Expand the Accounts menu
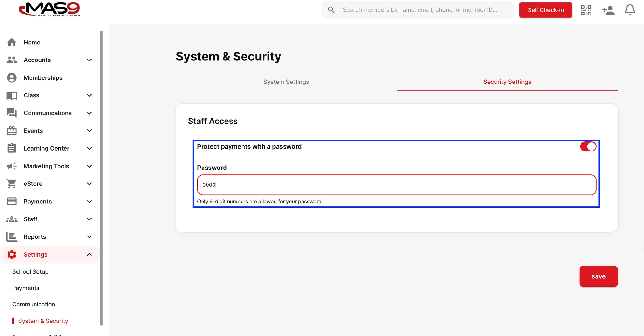644x336 pixels. [89, 60]
